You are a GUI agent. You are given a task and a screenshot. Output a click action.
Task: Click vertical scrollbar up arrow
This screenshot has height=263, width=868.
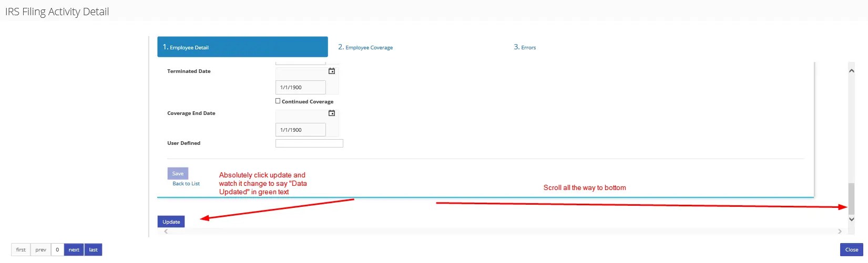852,71
